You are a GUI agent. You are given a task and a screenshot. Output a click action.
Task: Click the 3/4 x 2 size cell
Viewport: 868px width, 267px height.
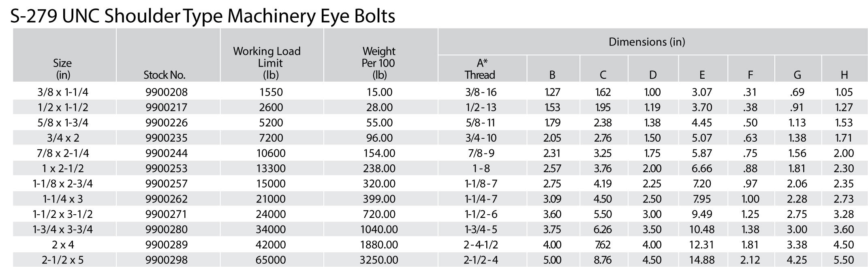pyautogui.click(x=63, y=138)
